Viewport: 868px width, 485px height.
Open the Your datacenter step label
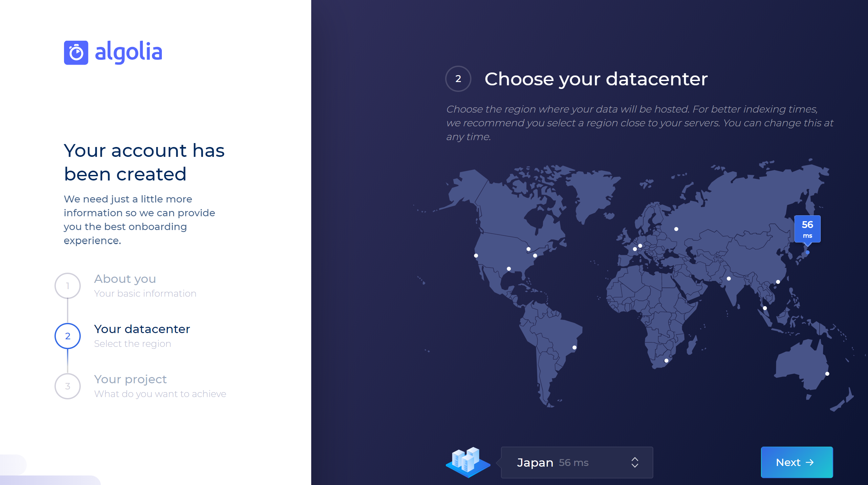[142, 329]
